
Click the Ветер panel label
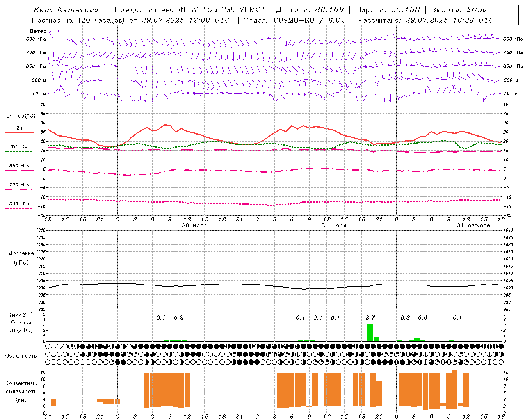[38, 31]
